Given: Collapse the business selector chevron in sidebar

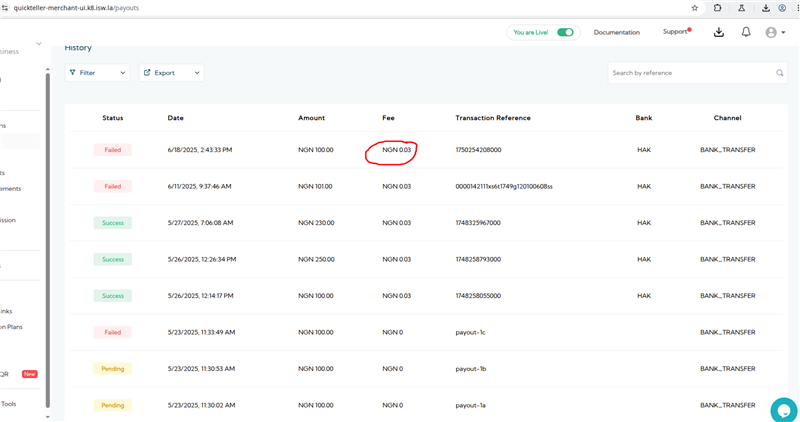Looking at the screenshot, I should [39, 44].
